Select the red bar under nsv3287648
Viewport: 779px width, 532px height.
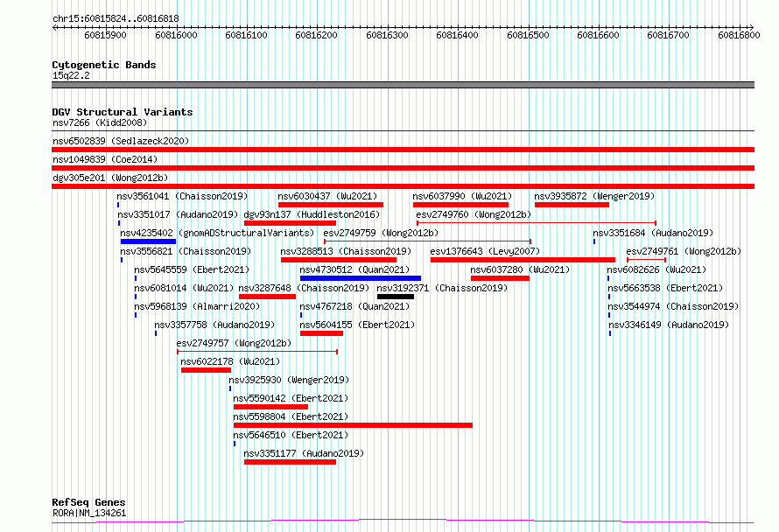tap(267, 297)
